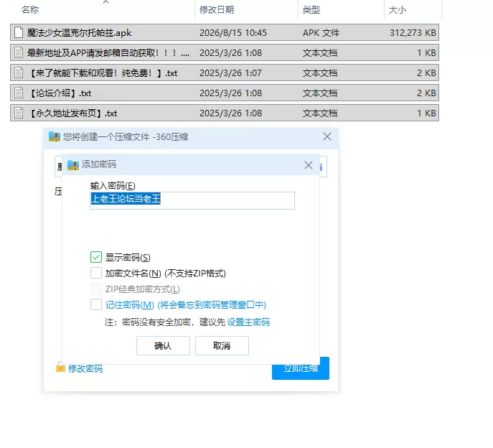Click the lock icon beside 修改密码
This screenshot has width=493, height=448.
60,367
